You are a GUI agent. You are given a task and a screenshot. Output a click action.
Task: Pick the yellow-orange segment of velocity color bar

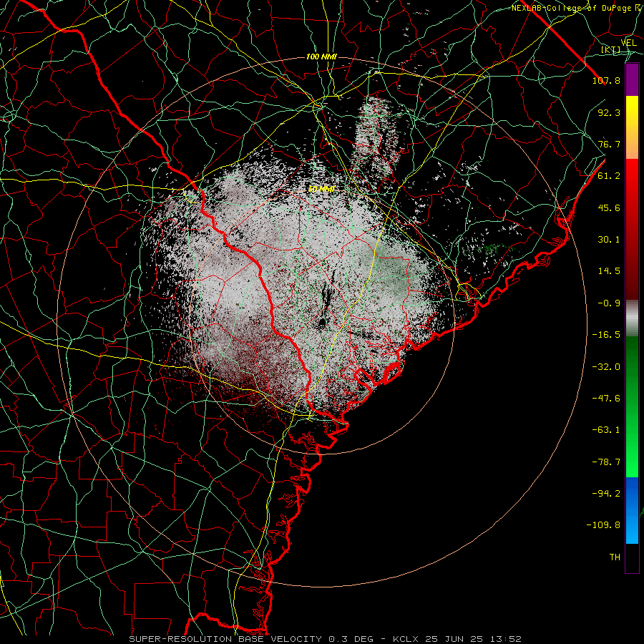click(632, 127)
